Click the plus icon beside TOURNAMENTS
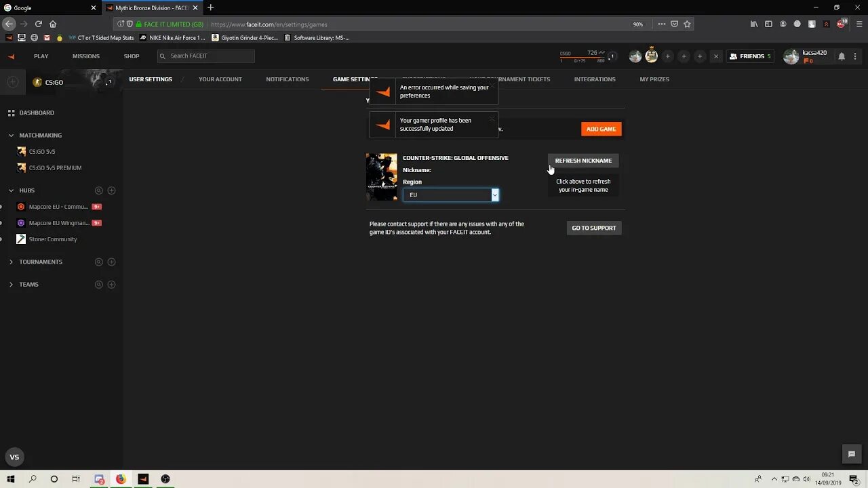 pos(112,262)
